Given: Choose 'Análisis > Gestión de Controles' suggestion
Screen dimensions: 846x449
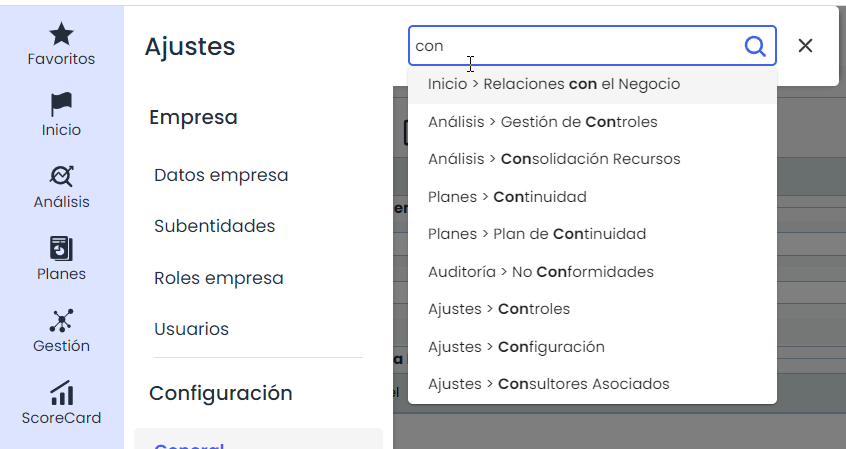Looking at the screenshot, I should coord(542,122).
